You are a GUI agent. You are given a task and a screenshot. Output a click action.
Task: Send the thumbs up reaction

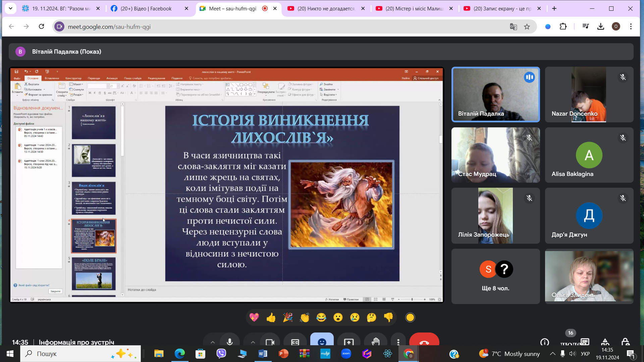click(271, 317)
